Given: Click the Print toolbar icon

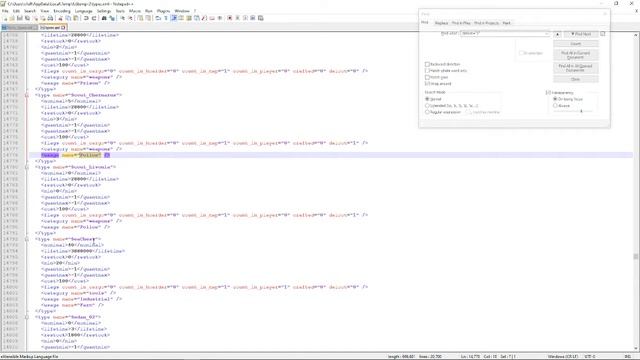Looking at the screenshot, I should (x=50, y=18).
